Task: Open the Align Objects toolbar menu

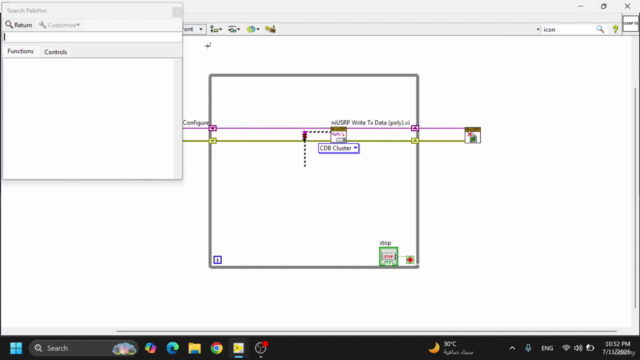Action: click(x=216, y=29)
